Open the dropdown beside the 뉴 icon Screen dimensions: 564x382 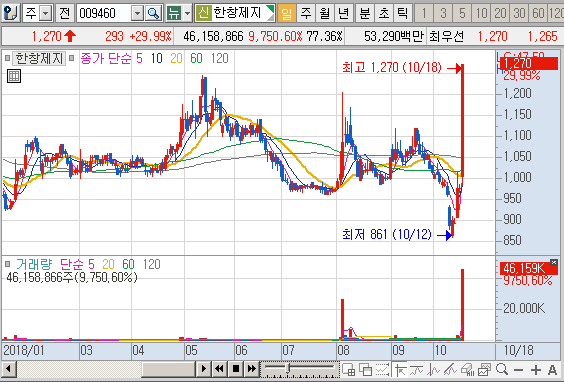[187, 14]
